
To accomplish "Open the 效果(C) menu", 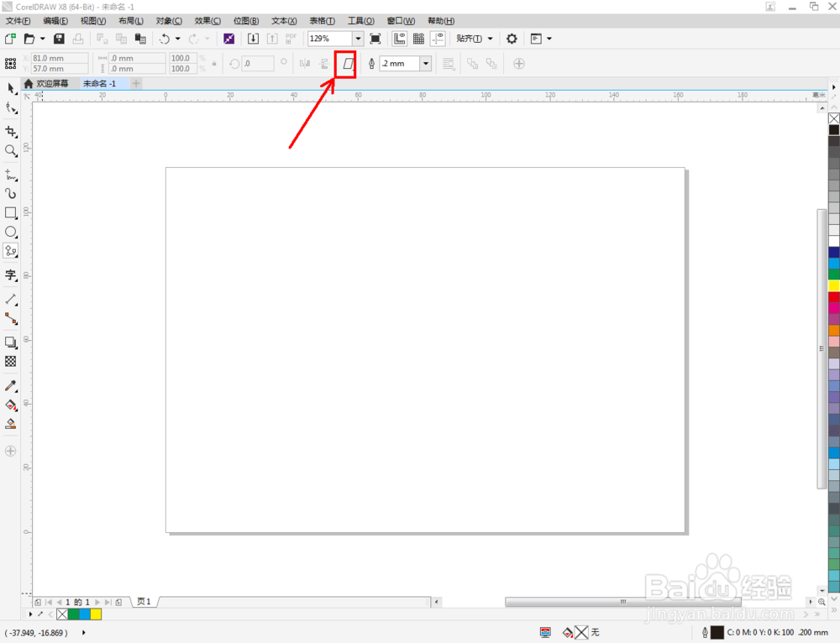I will click(x=207, y=21).
